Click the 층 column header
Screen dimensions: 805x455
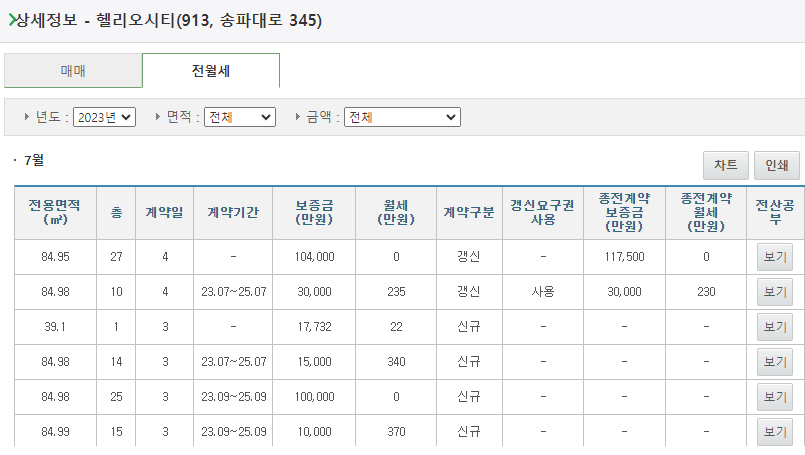pyautogui.click(x=116, y=213)
